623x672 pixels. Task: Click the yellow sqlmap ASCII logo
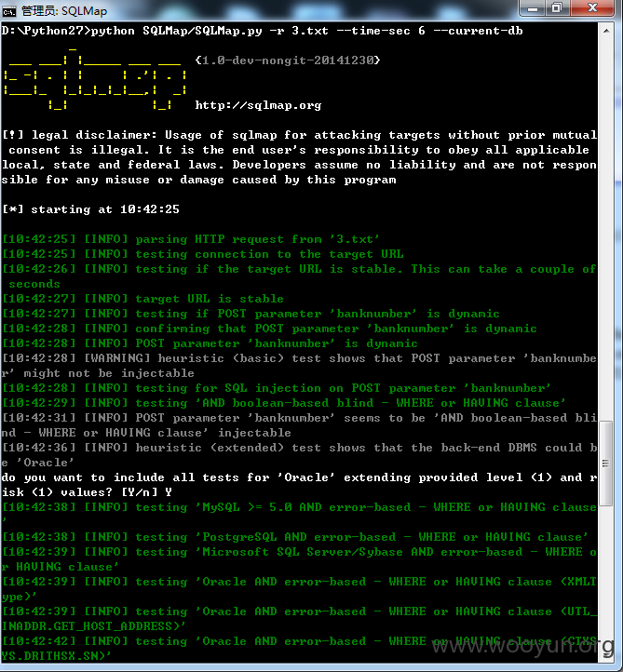tap(95, 79)
